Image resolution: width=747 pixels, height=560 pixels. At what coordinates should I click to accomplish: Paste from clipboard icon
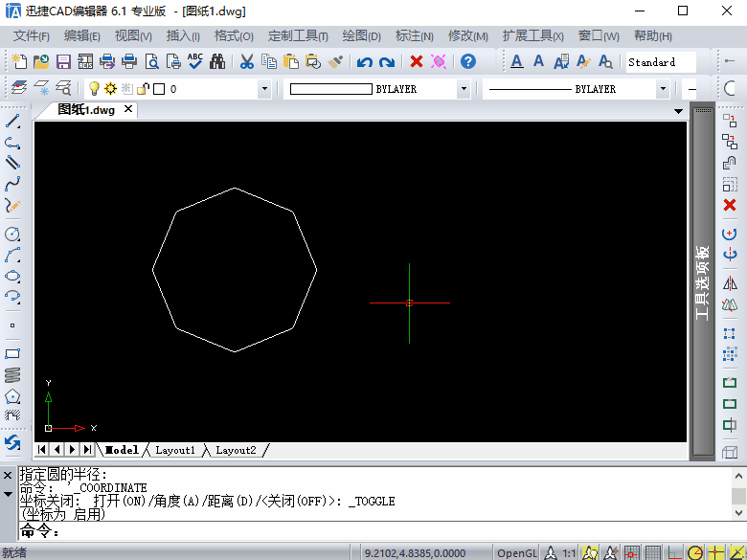[x=290, y=61]
